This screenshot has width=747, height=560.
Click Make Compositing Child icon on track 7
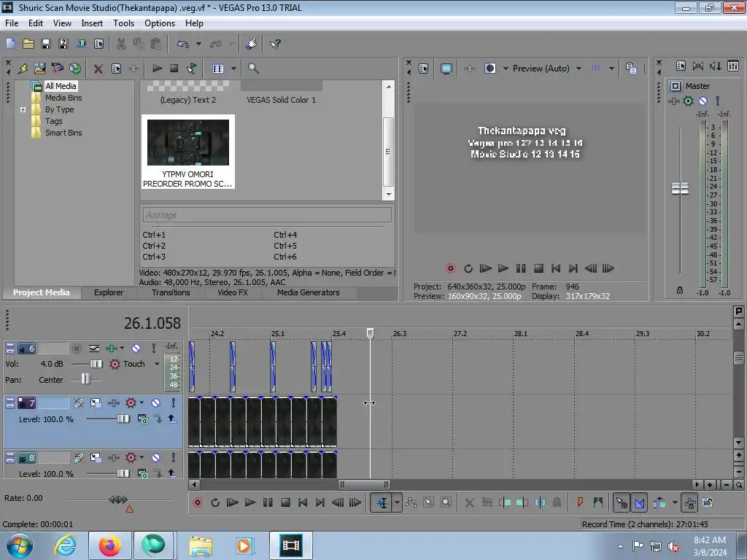[x=158, y=419]
